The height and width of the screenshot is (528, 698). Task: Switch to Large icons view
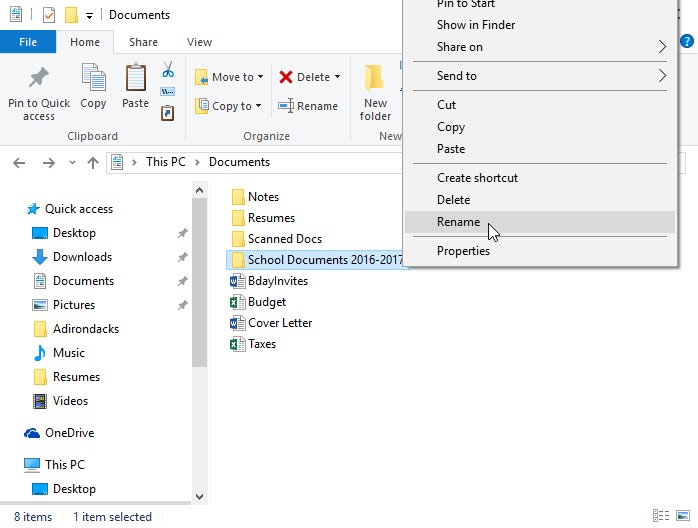coord(683,516)
